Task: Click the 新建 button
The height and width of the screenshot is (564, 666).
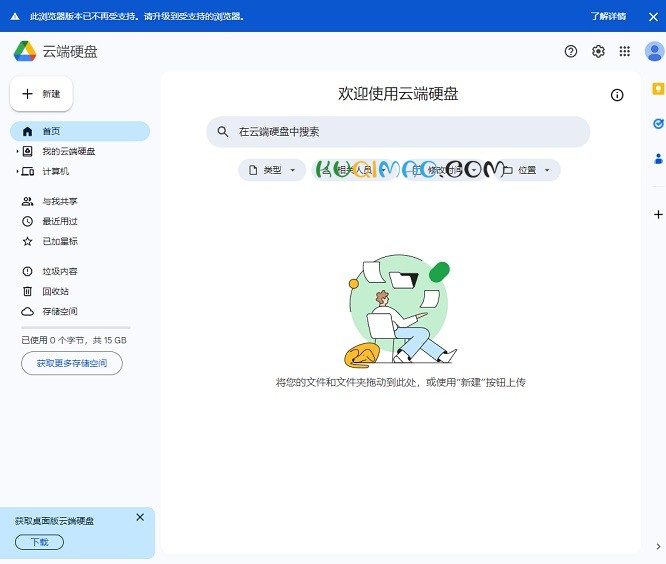Action: click(x=41, y=94)
